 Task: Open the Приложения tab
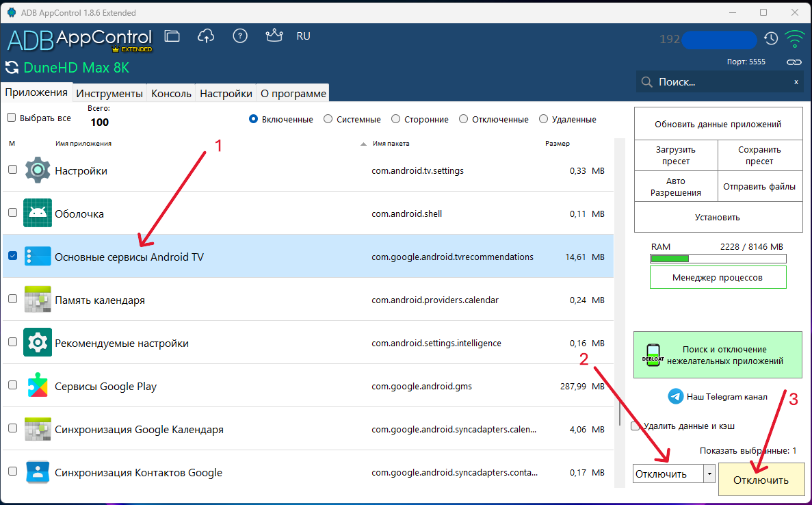(36, 92)
